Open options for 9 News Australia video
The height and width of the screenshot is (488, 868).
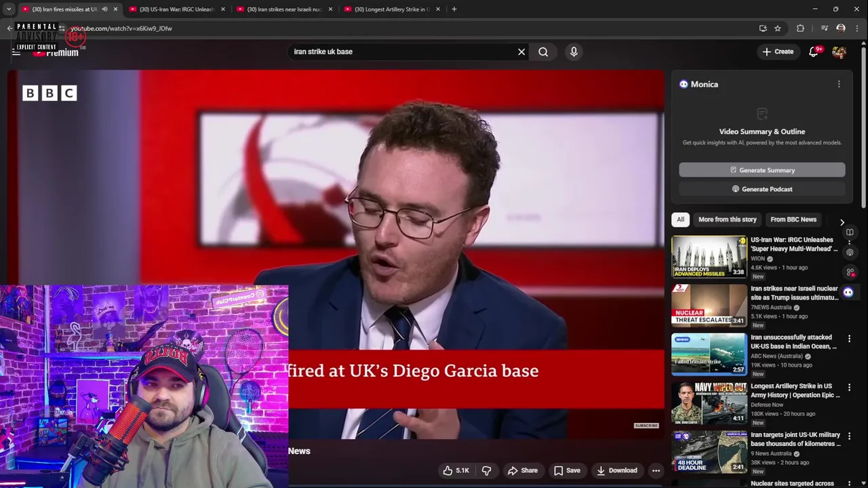(849, 436)
